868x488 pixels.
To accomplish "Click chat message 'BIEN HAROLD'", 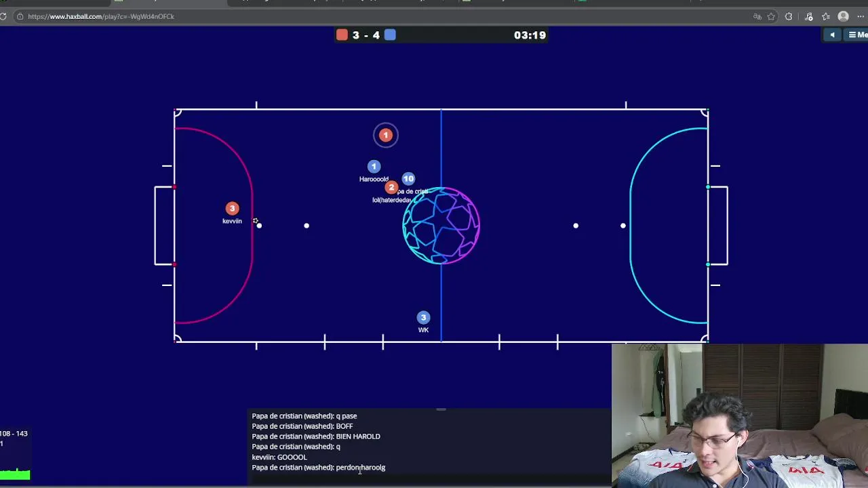I will coord(358,436).
